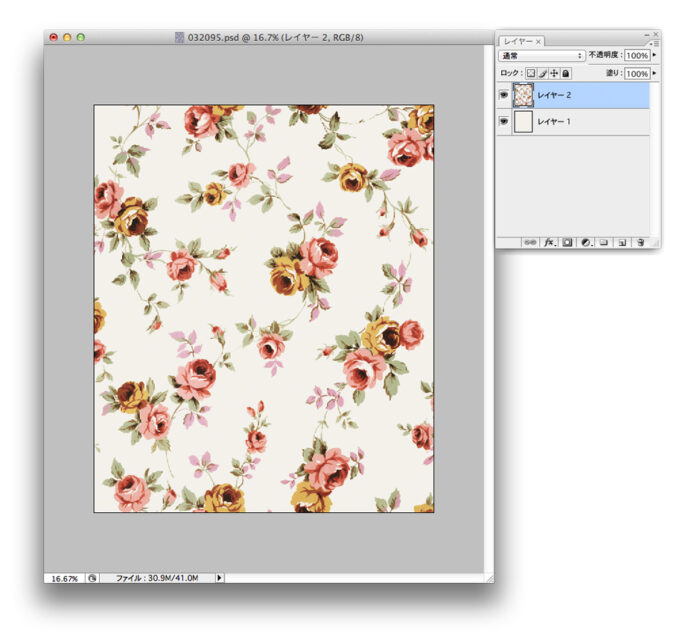Expand the 塗り fill slider arrow
The image size is (700, 644).
click(x=654, y=74)
